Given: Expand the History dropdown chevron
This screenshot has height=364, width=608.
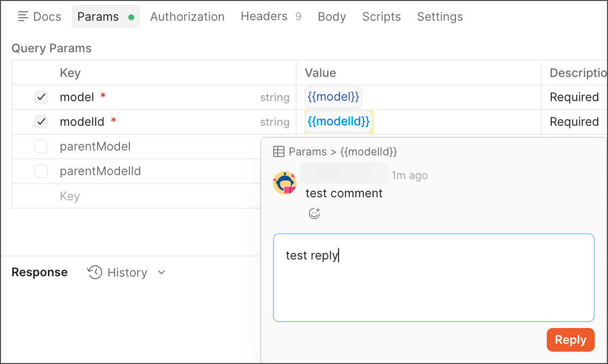Looking at the screenshot, I should point(161,273).
